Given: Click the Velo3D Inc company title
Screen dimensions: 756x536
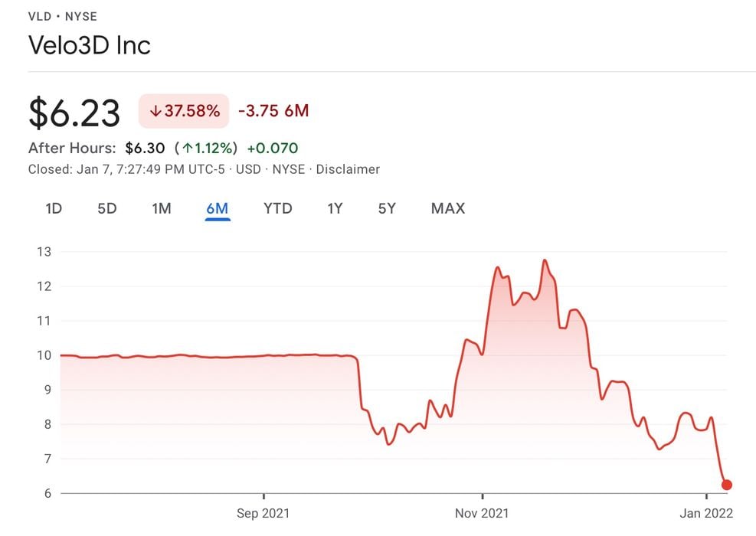Looking at the screenshot, I should click(x=90, y=45).
